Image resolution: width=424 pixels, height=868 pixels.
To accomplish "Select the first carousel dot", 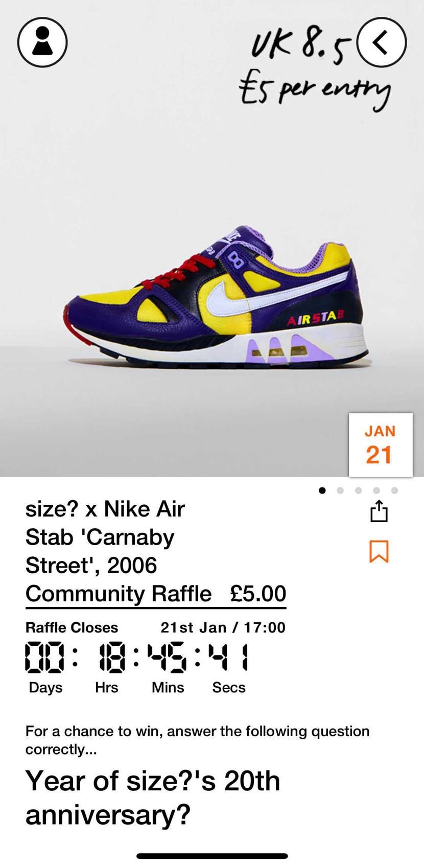I will (x=322, y=490).
